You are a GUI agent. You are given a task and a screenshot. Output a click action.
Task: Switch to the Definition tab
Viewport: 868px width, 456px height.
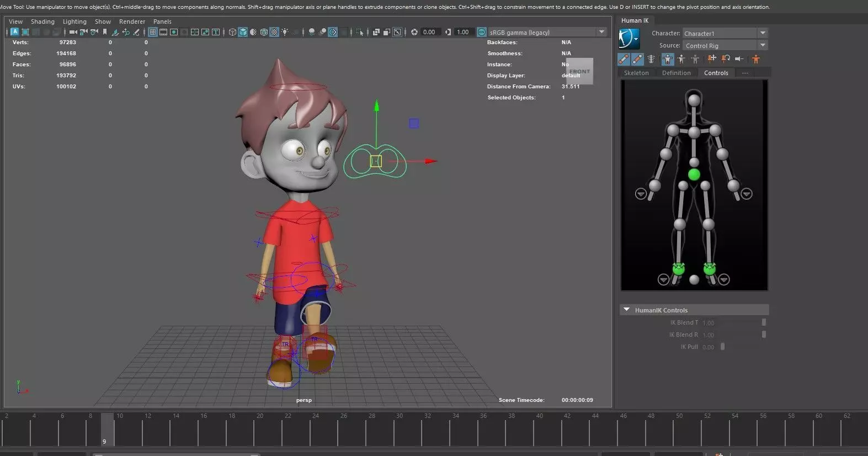[677, 73]
